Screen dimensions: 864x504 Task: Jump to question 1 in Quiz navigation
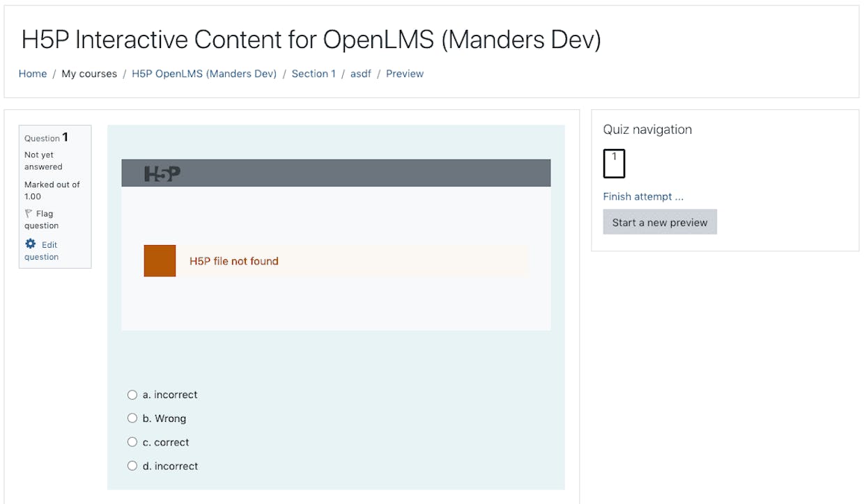tap(614, 164)
